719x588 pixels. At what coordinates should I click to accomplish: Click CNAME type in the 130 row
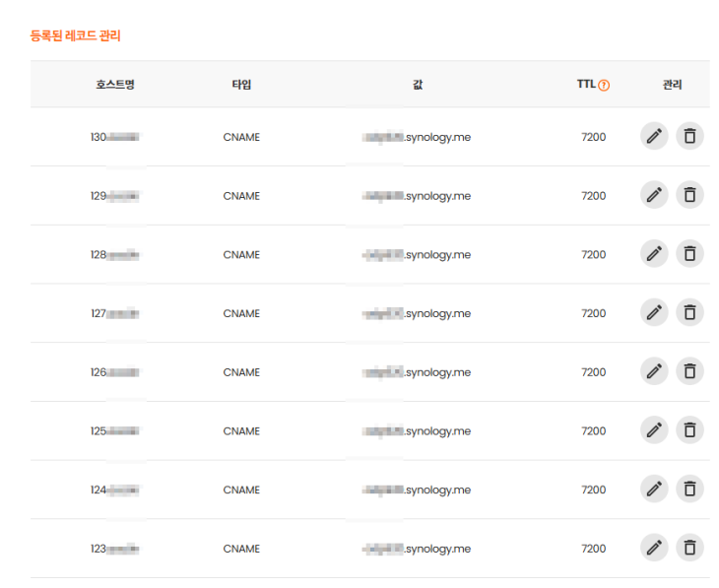[241, 137]
